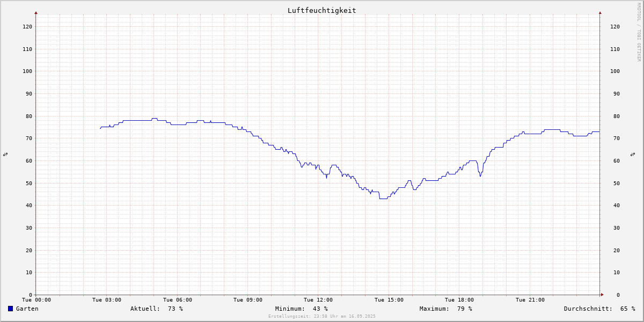Click the Tue 15:00 time axis label
Image resolution: width=644 pixels, height=322 pixels.
tap(389, 300)
